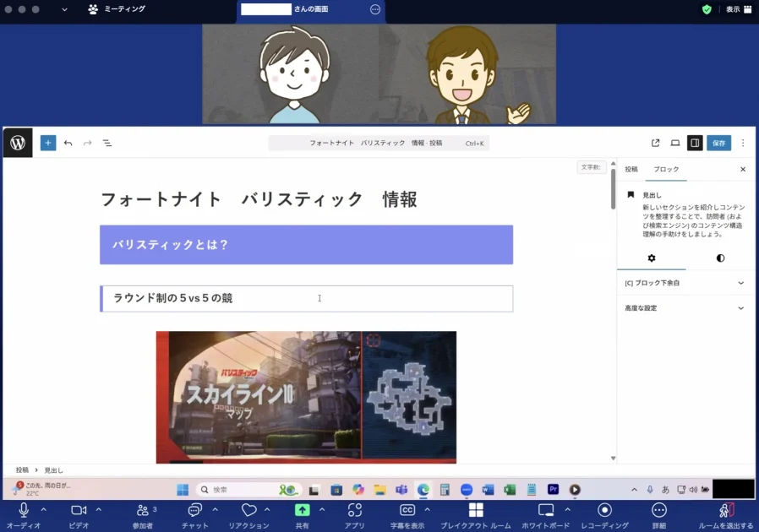Screen dimensions: 759x532
Task: Mute audio with the オーディオ microphone
Action: coord(23,516)
